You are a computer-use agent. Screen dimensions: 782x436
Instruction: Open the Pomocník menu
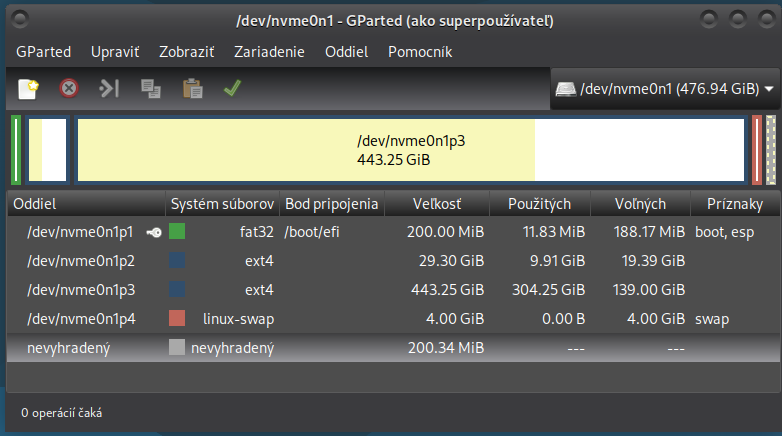pyautogui.click(x=420, y=52)
